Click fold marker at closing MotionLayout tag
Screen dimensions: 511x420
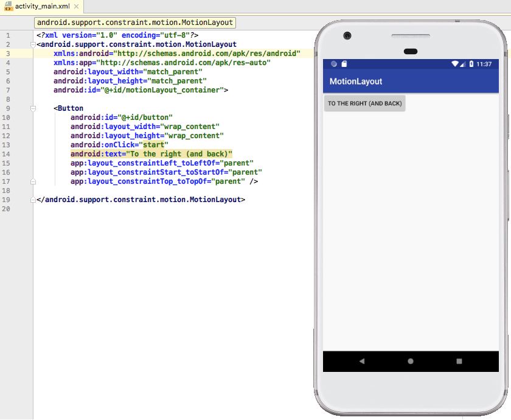[x=33, y=200]
